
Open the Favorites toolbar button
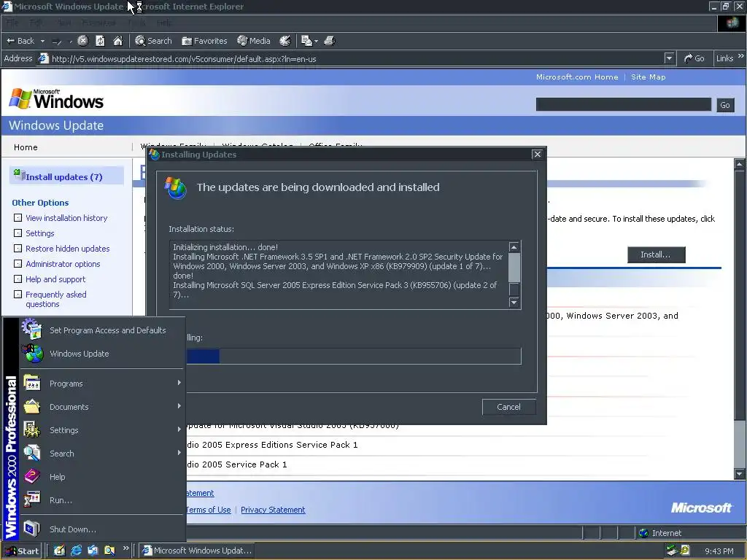pyautogui.click(x=204, y=41)
